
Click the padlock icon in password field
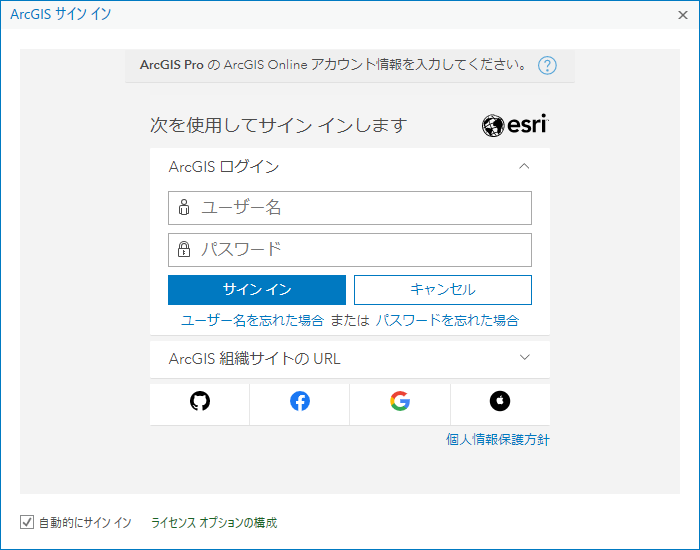[x=184, y=249]
